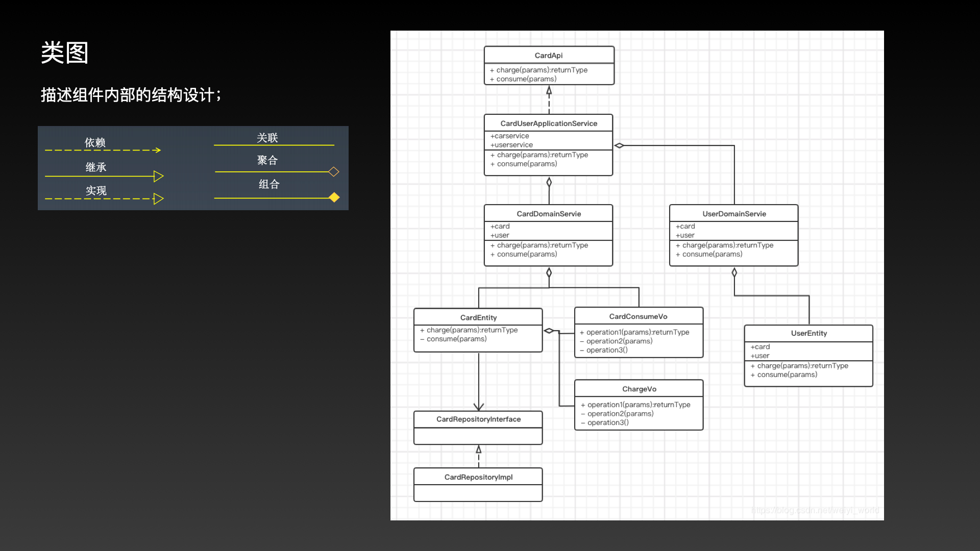980x551 pixels.
Task: Select the UserEntity class title
Action: pyautogui.click(x=809, y=333)
